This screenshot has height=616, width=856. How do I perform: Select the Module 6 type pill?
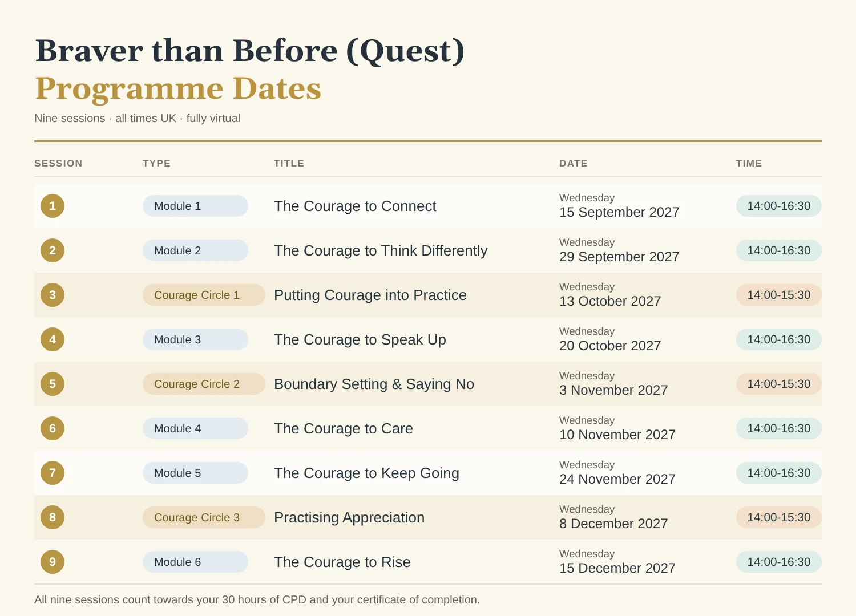tap(195, 562)
